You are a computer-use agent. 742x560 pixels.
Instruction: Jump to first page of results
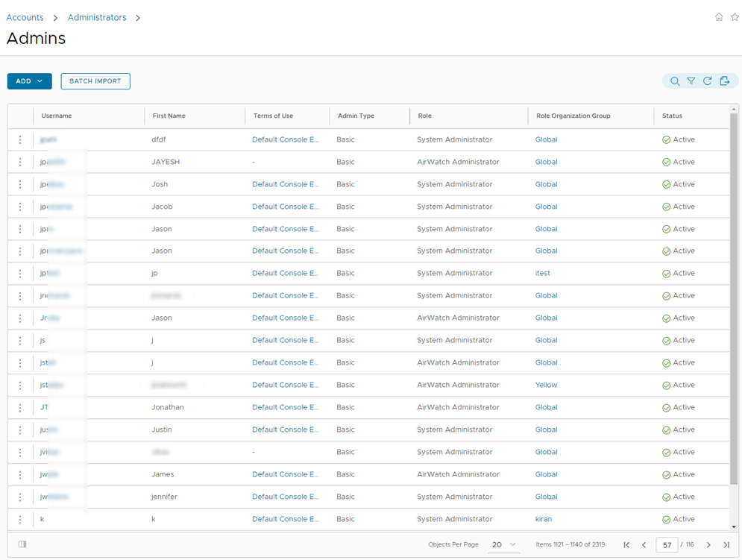click(x=626, y=545)
